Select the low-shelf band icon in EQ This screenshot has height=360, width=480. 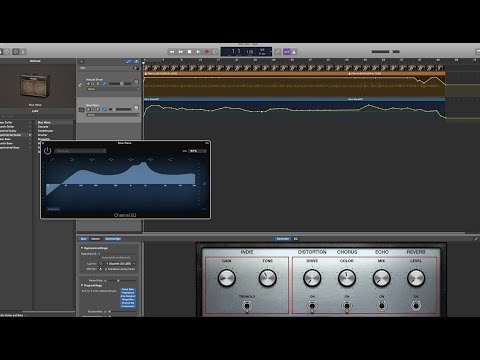72,160
